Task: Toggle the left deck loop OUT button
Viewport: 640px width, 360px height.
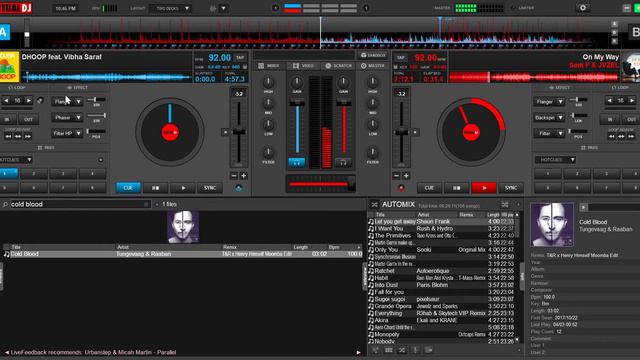Action: coord(28,119)
